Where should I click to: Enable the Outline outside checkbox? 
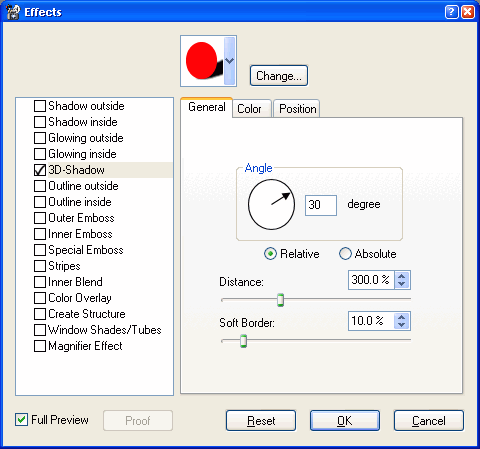[40, 186]
